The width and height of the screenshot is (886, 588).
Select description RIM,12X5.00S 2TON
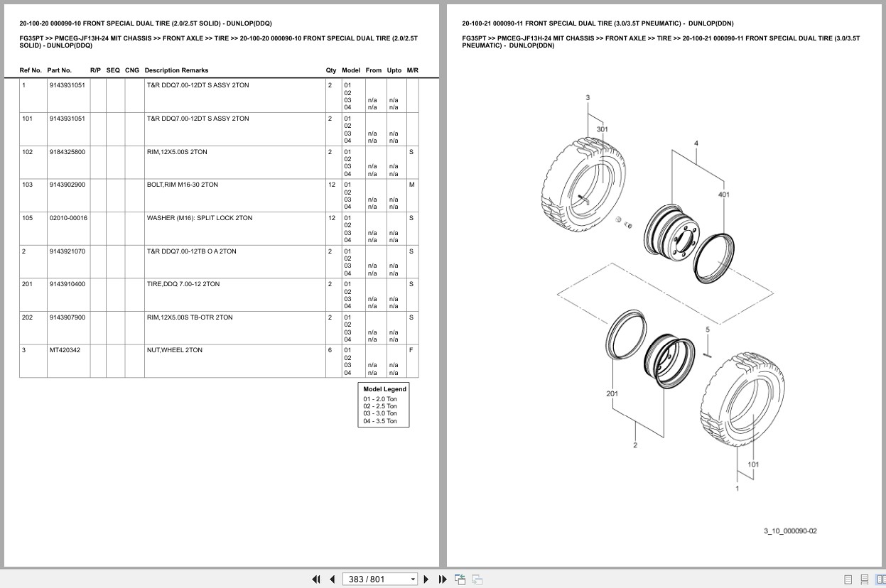[x=177, y=152]
